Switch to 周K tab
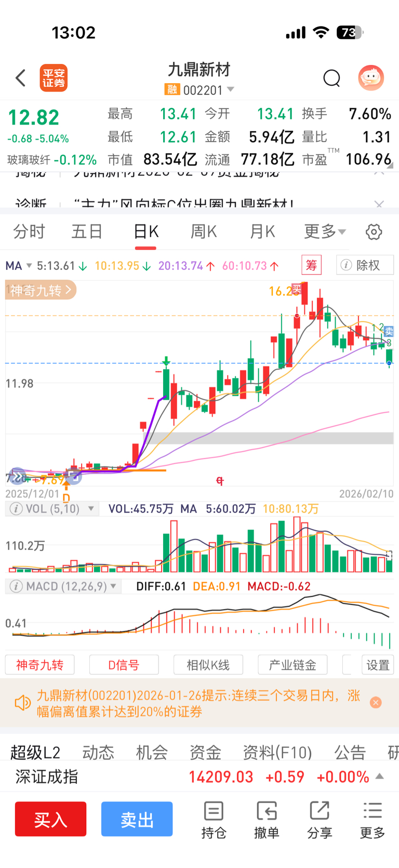Viewport: 399px width, 868px height. (204, 231)
